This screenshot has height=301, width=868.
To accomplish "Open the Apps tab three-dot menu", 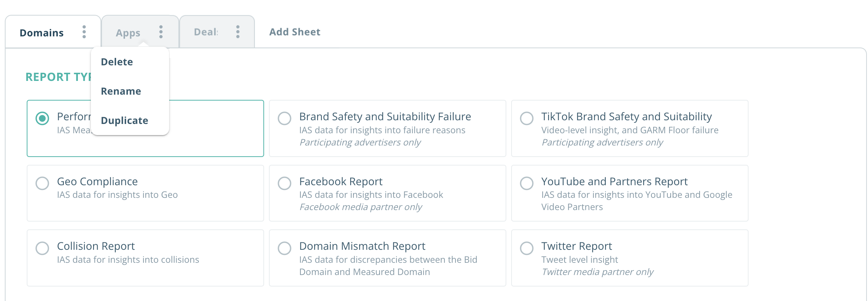I will [x=161, y=32].
